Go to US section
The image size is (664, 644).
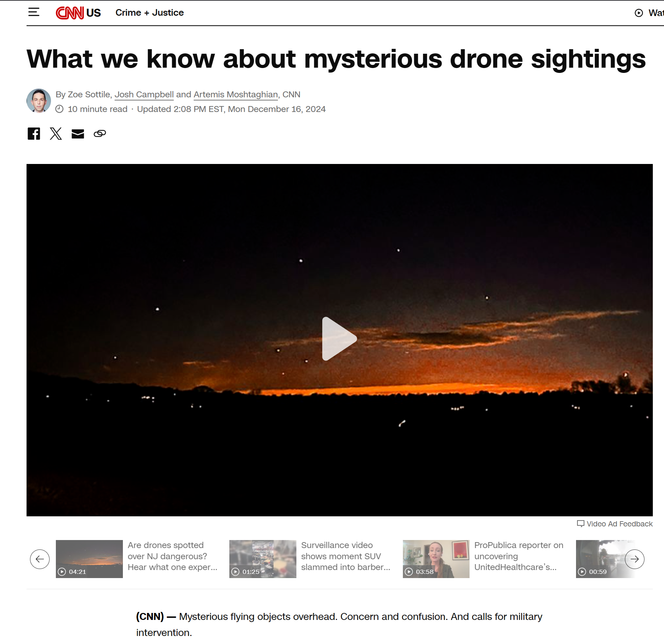[x=94, y=13]
